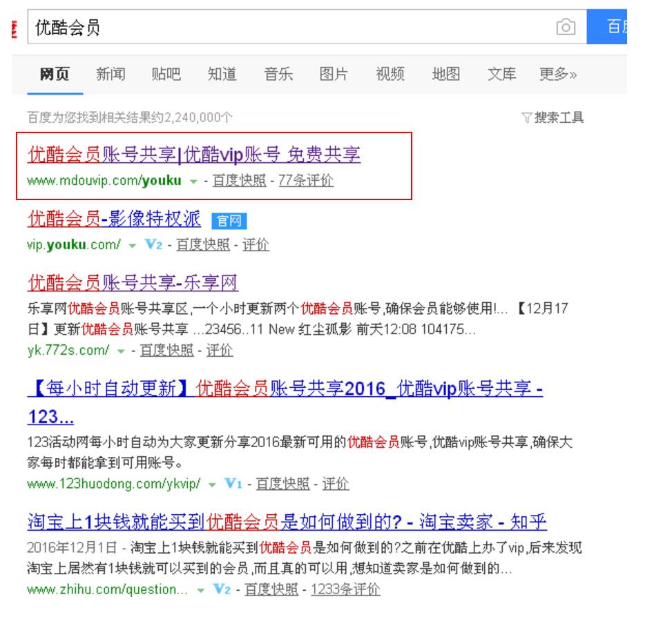672x617 pixels.
Task: Open the 77条评价 reviews link
Action: [305, 182]
